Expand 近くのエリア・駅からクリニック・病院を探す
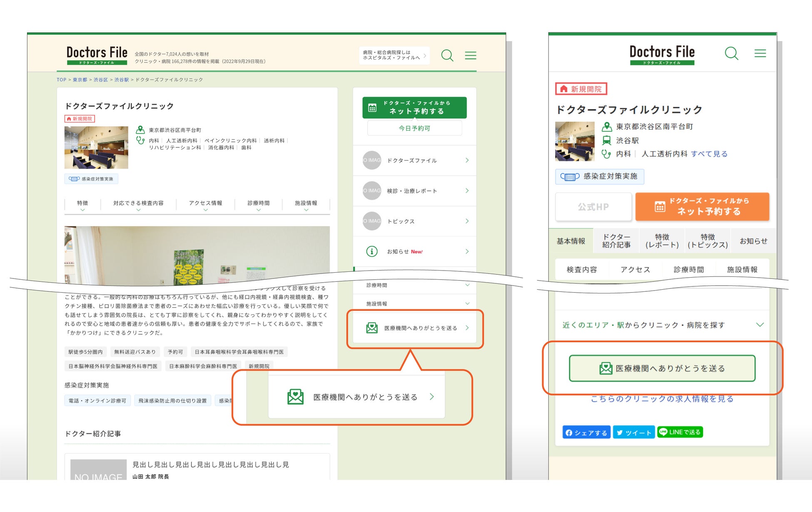This screenshot has height=512, width=812. tap(663, 325)
